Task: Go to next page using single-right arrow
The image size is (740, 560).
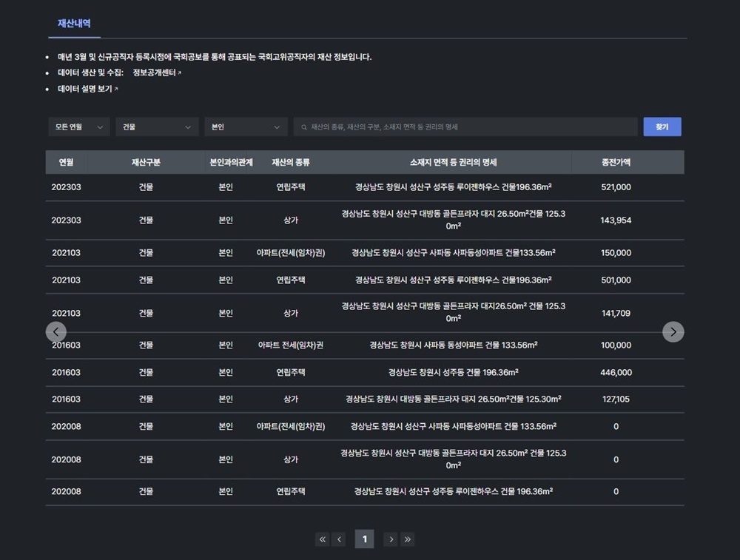Action: 391,539
